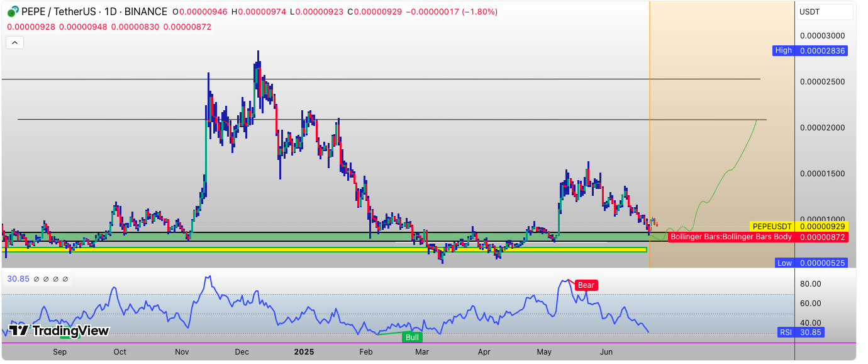868x364 pixels.
Task: Click the 0.00001500 price axis label
Action: [x=823, y=173]
